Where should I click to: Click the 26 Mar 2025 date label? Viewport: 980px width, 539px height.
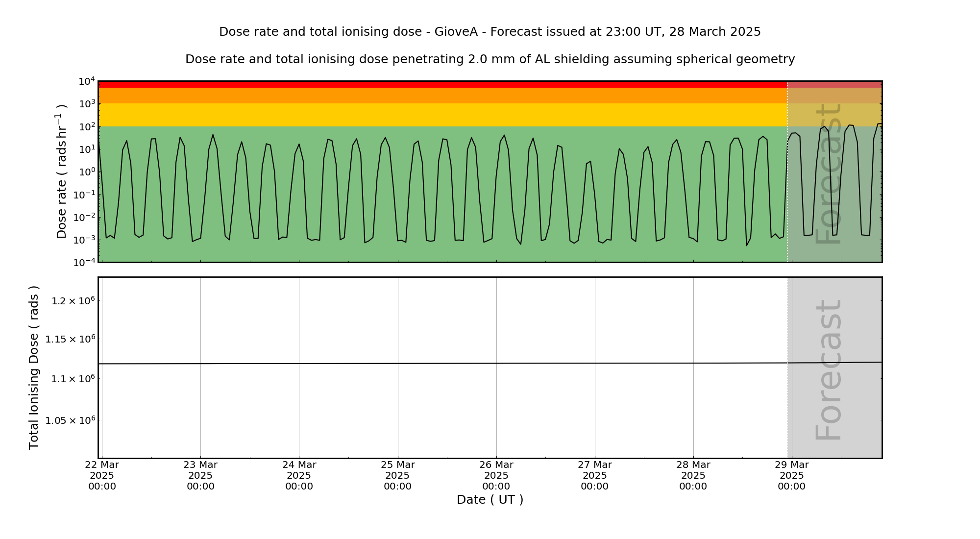[496, 475]
